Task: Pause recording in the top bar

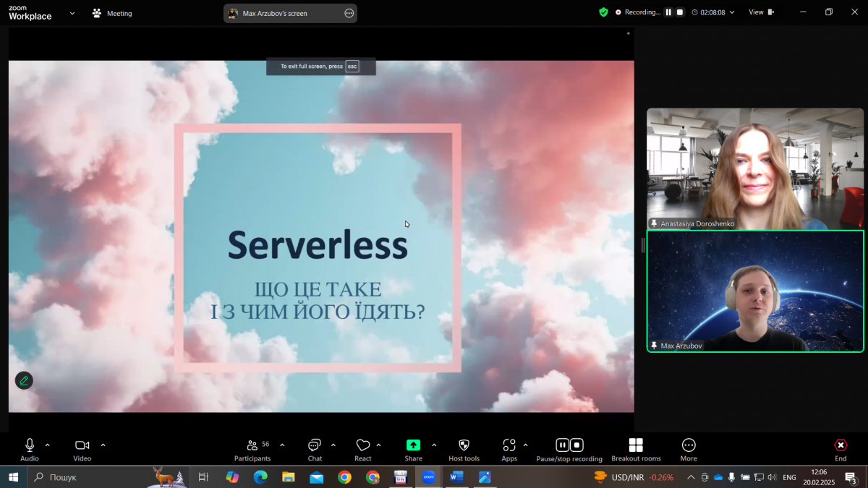Action: [x=668, y=12]
